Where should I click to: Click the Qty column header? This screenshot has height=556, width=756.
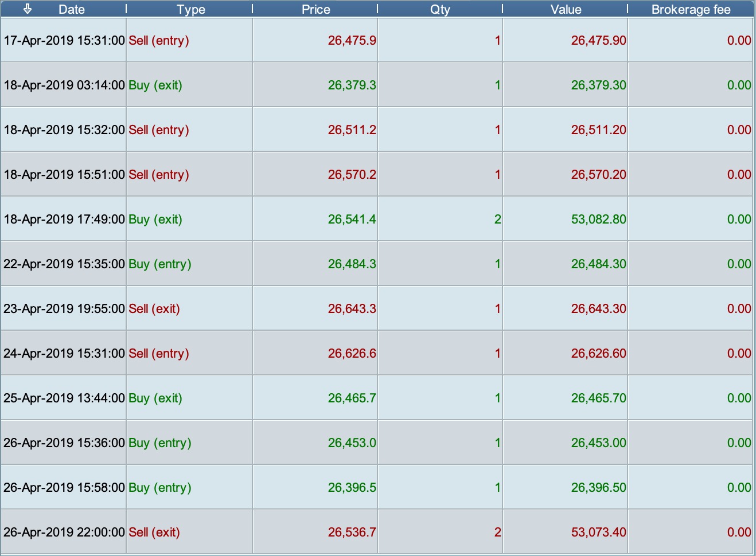click(x=440, y=10)
